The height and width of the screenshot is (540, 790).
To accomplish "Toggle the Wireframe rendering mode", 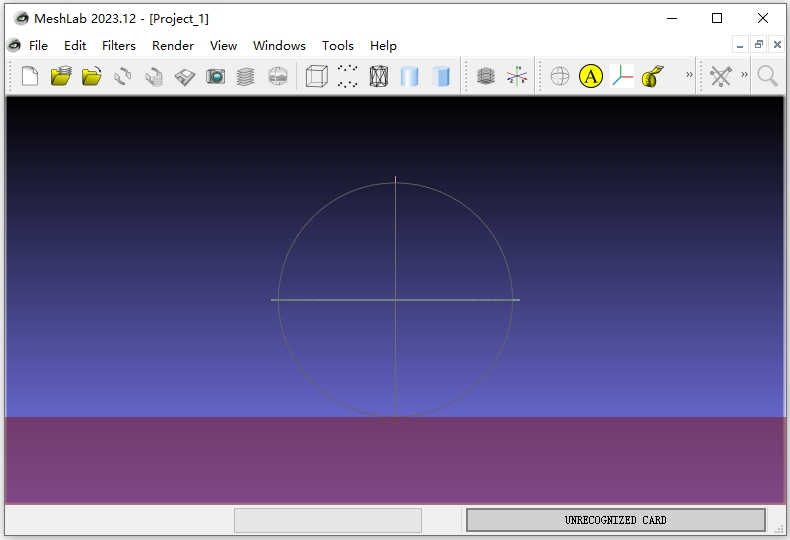I will 379,76.
